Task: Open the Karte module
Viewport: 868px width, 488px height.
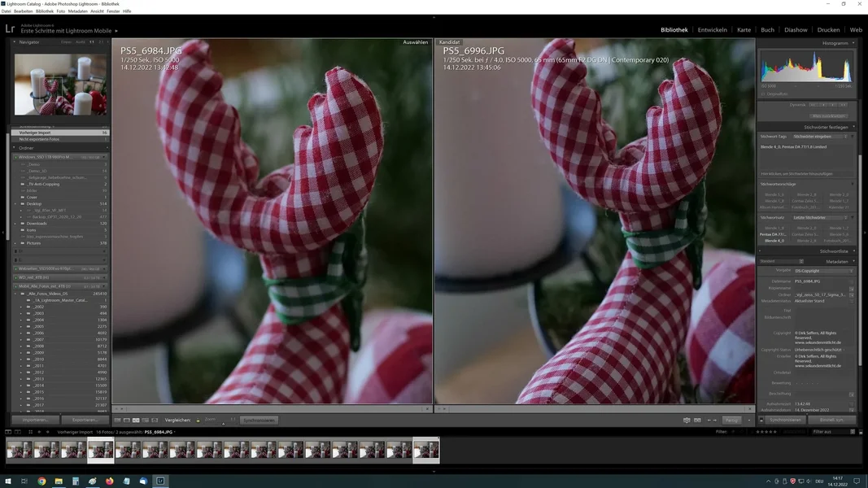Action: tap(744, 30)
